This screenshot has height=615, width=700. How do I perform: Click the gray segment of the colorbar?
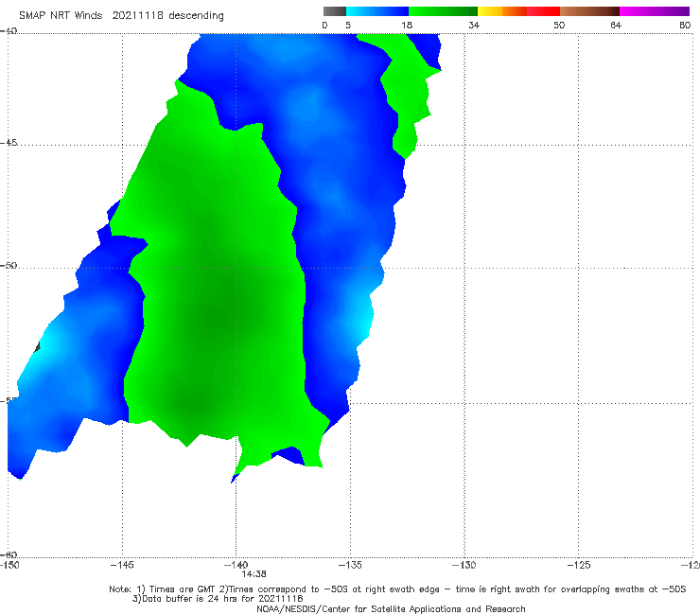(x=335, y=11)
